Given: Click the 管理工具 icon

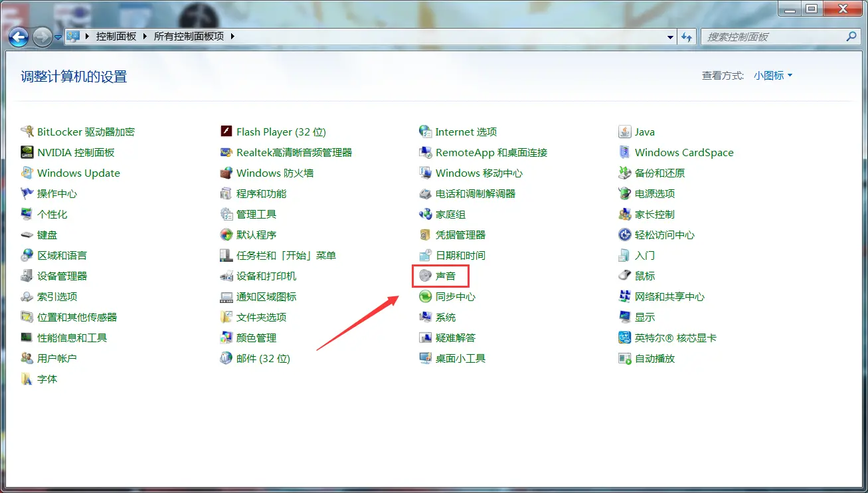Looking at the screenshot, I should tap(226, 214).
